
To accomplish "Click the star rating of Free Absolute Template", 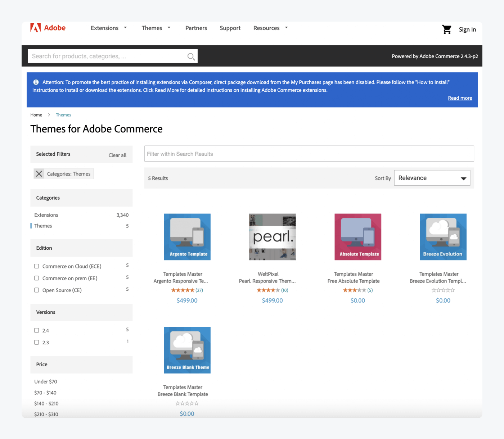I will point(355,290).
